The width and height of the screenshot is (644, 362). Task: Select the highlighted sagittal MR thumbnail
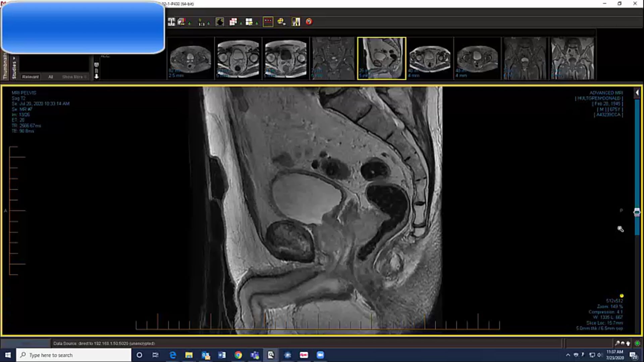click(381, 58)
